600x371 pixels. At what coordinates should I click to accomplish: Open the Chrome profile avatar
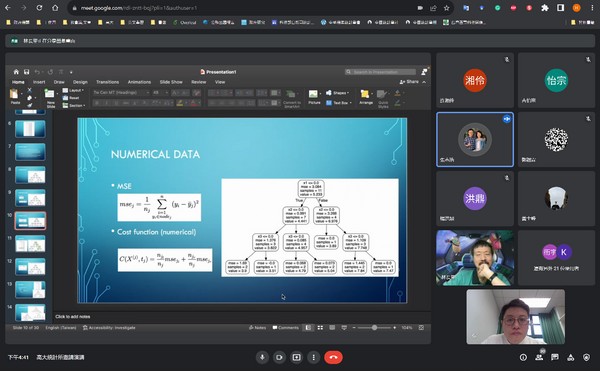pos(576,8)
